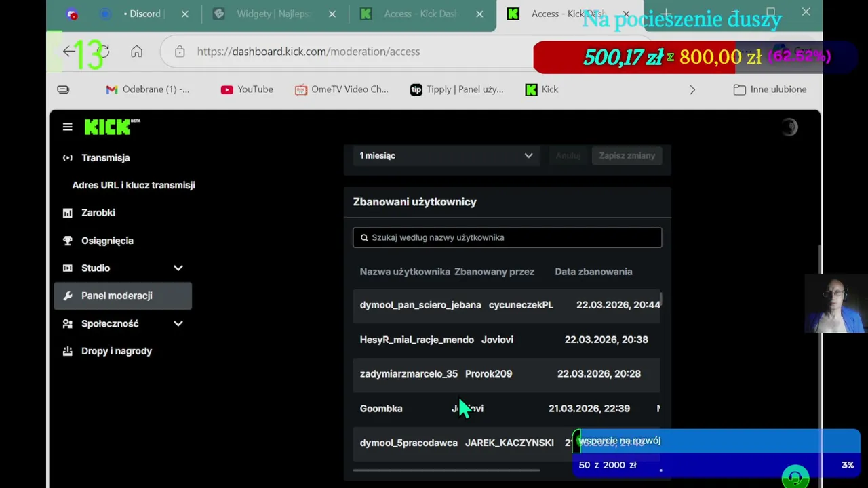
Task: Click the site lock icon in address bar
Action: click(x=180, y=52)
